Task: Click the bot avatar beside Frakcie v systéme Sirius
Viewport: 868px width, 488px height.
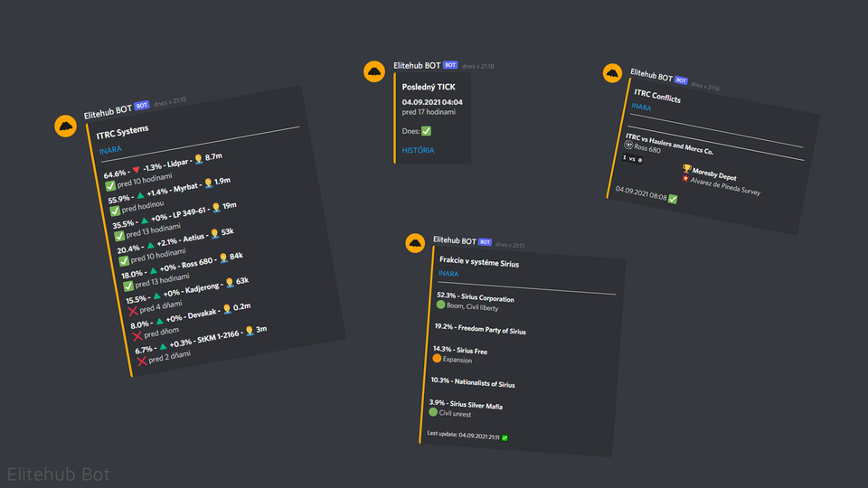Action: [x=415, y=243]
